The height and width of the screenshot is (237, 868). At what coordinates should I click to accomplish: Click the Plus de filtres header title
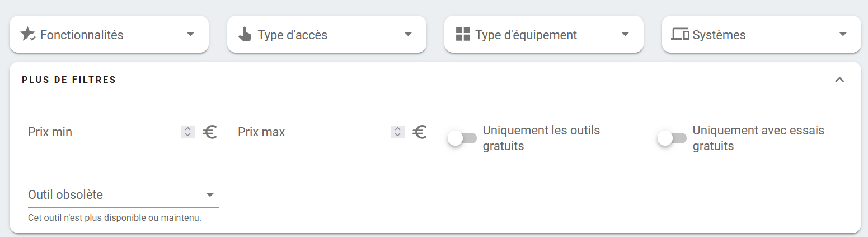point(69,80)
